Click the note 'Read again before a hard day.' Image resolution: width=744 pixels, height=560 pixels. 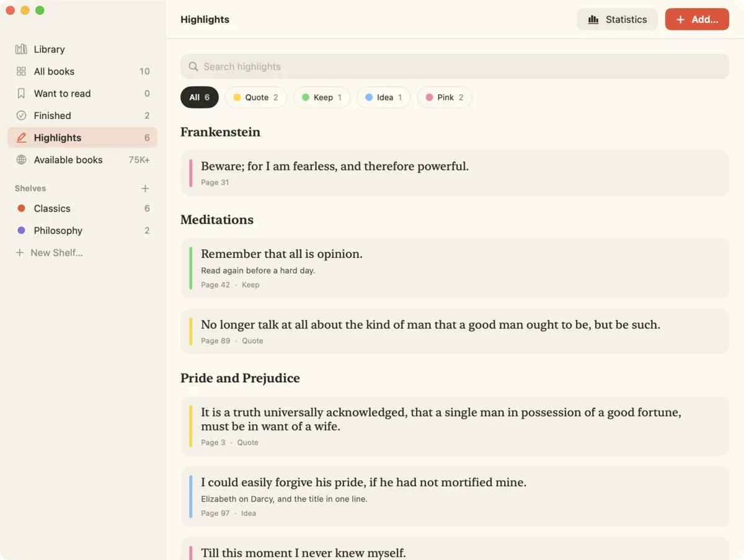[x=258, y=270]
